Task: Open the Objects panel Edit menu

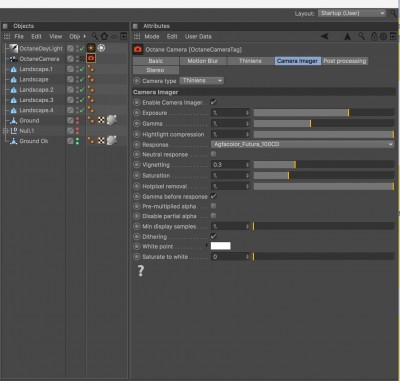Action: tap(36, 36)
